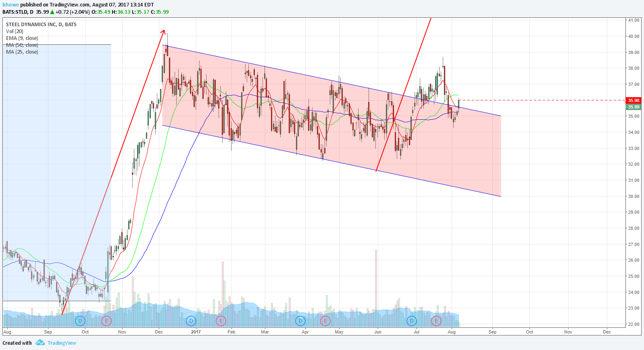Select the MA (25, close) indicator legend
644x350 pixels.
22,52
